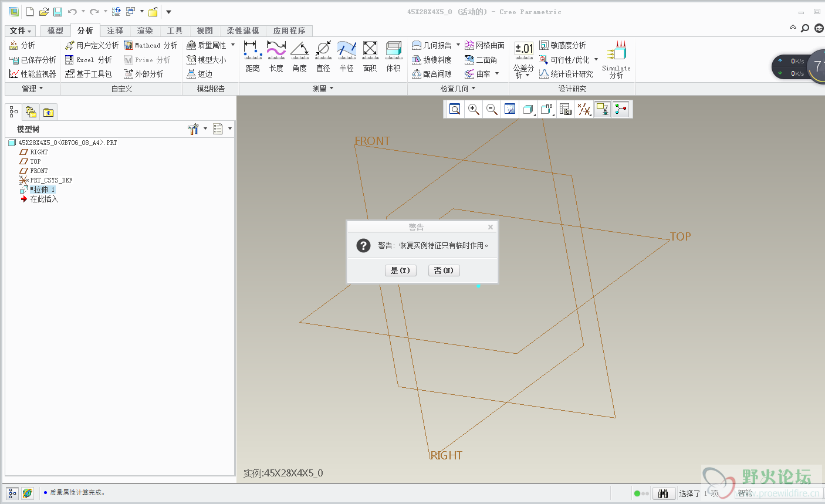The height and width of the screenshot is (504, 825).
Task: Toggle spin center display button
Action: point(621,109)
